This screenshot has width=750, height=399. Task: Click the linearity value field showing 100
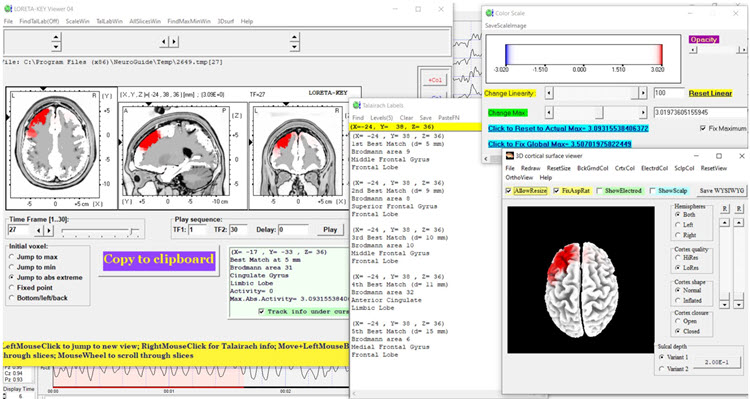coord(668,93)
